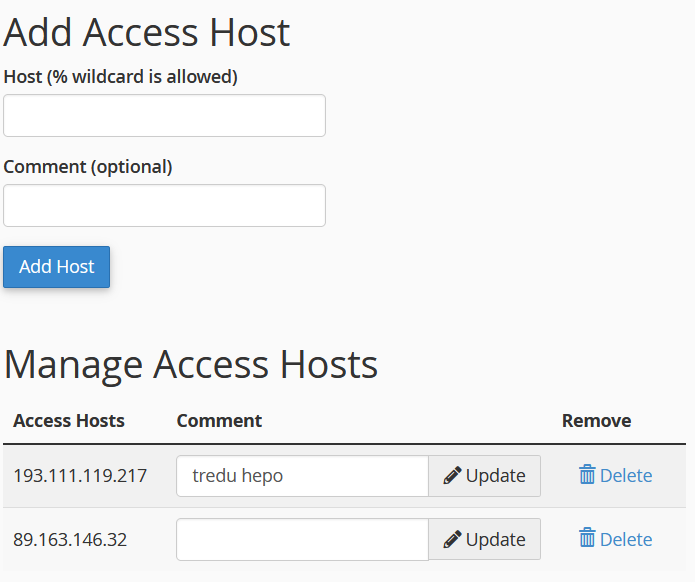Click the Comment column header
Viewport: 695px width, 582px height.
219,421
